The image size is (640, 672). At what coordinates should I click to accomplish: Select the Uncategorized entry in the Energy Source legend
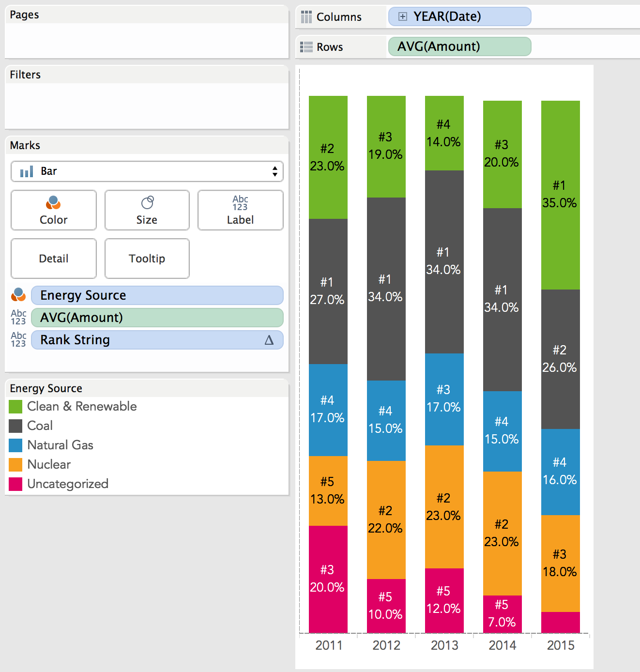click(x=68, y=484)
